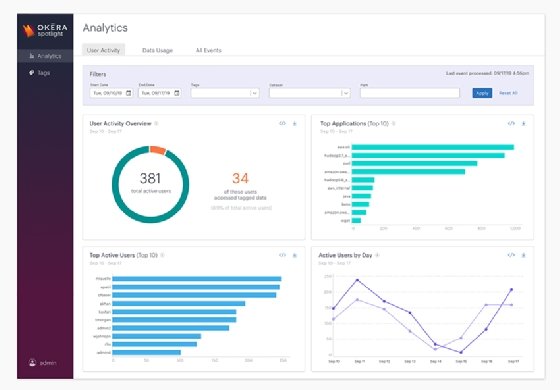Open embed code for Top Active Users
The image size is (560, 390).
point(282,255)
